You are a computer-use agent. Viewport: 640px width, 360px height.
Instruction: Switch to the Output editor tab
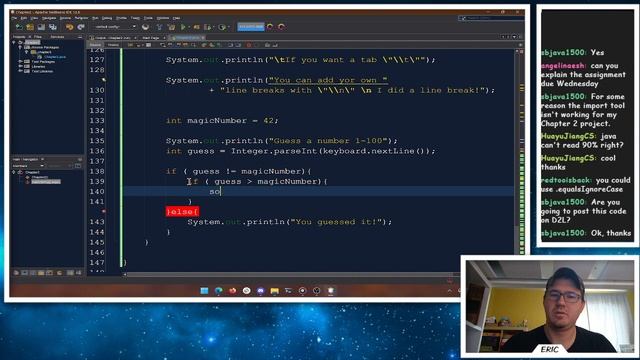coord(113,38)
